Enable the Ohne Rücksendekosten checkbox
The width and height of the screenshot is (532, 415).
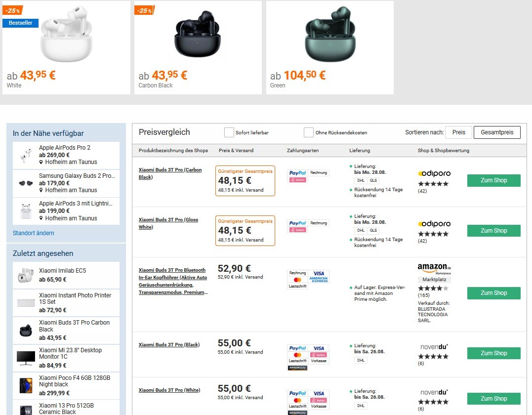pos(308,132)
